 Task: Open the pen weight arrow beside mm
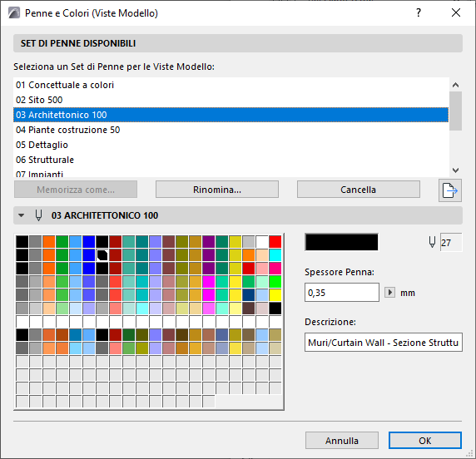tap(389, 293)
